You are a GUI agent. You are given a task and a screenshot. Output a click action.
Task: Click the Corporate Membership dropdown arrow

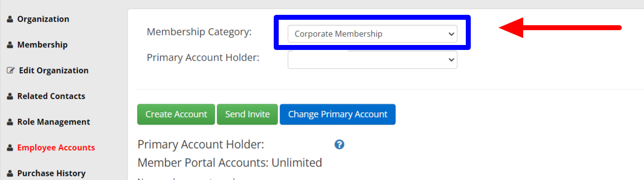pos(450,34)
